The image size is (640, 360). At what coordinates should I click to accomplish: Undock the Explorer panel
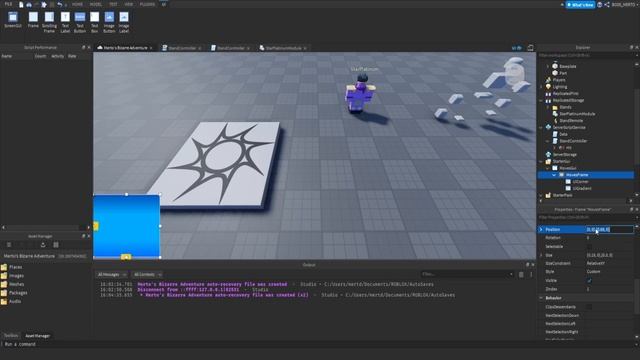click(631, 47)
